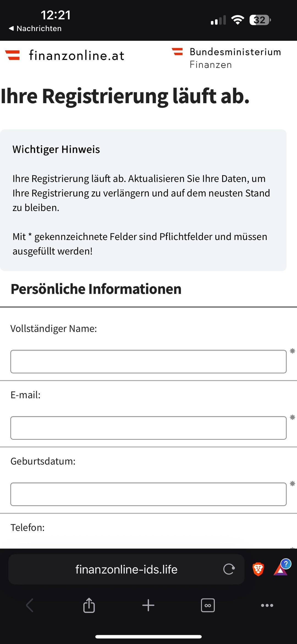
Task: Open a new tab with plus icon
Action: 148,605
